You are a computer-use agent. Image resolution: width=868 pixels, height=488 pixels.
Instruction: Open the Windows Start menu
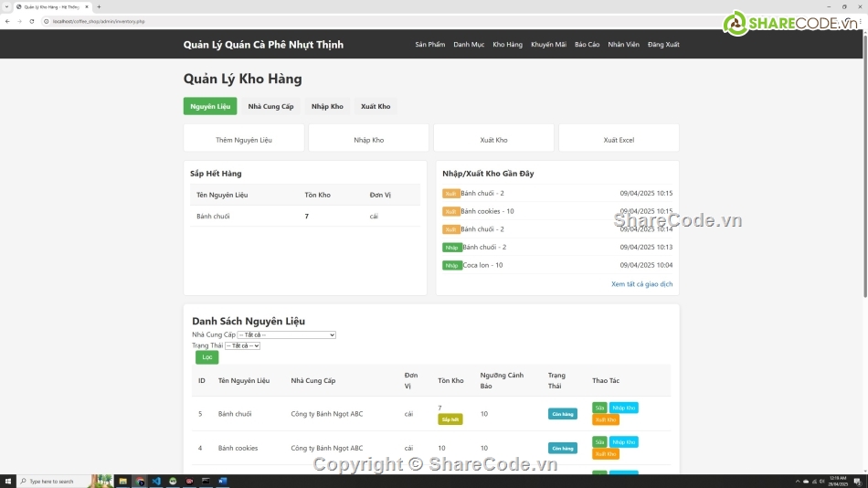tap(7, 482)
